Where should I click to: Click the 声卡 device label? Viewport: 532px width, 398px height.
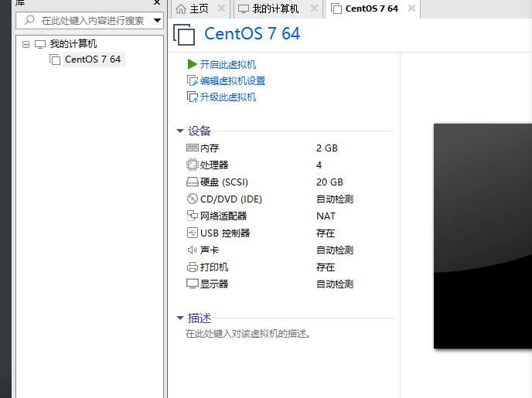pyautogui.click(x=210, y=250)
